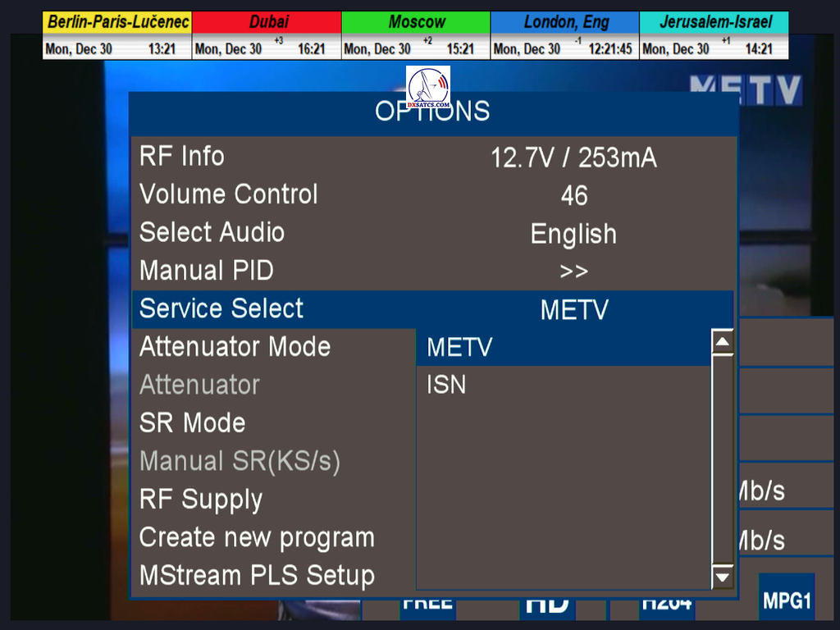
Task: Click the service list scrollbar track
Action: click(722, 459)
